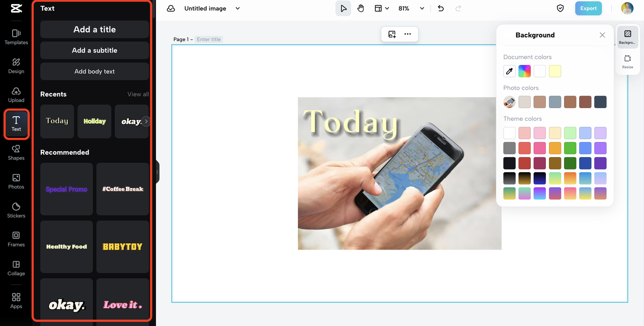Choose the orange-yellow theme color swatch
Screen dimensions: 644x326
(x=555, y=148)
